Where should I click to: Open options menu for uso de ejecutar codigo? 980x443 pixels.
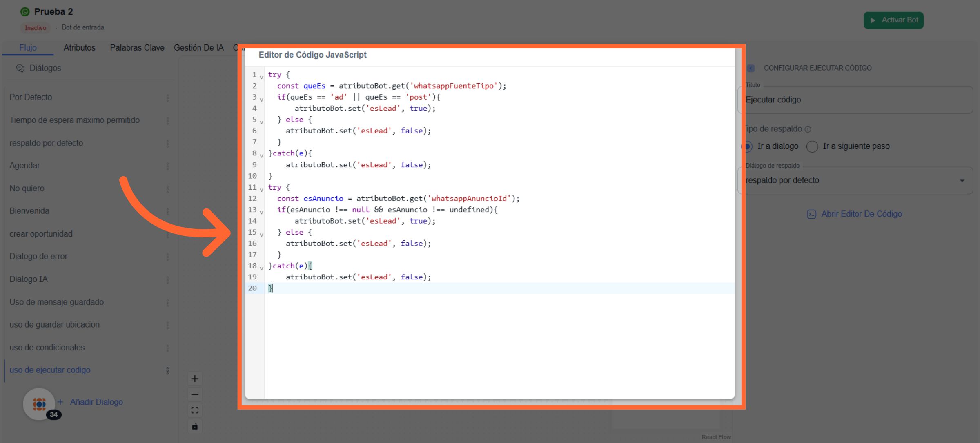167,370
